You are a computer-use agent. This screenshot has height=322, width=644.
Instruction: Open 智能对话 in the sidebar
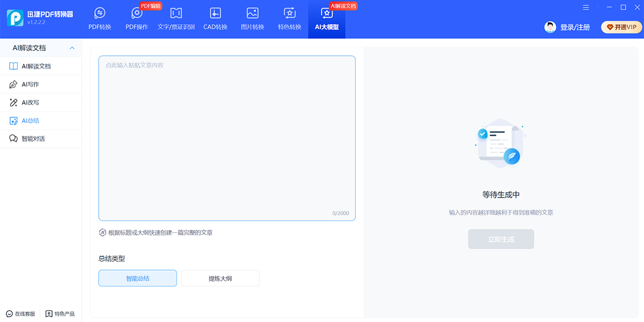click(x=33, y=138)
